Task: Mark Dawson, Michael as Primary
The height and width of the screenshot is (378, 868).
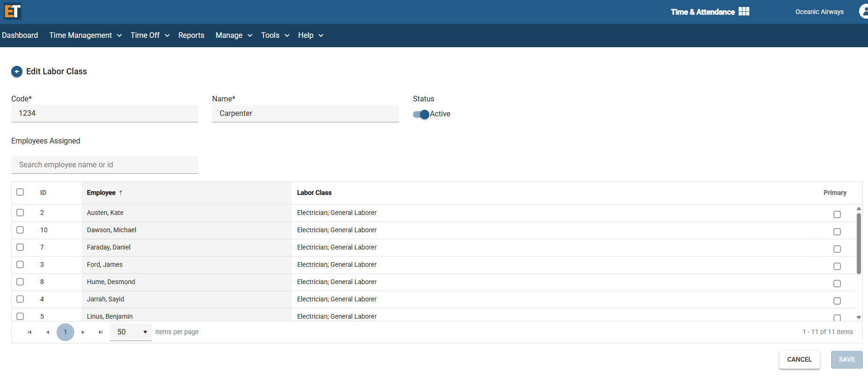Action: (x=837, y=232)
